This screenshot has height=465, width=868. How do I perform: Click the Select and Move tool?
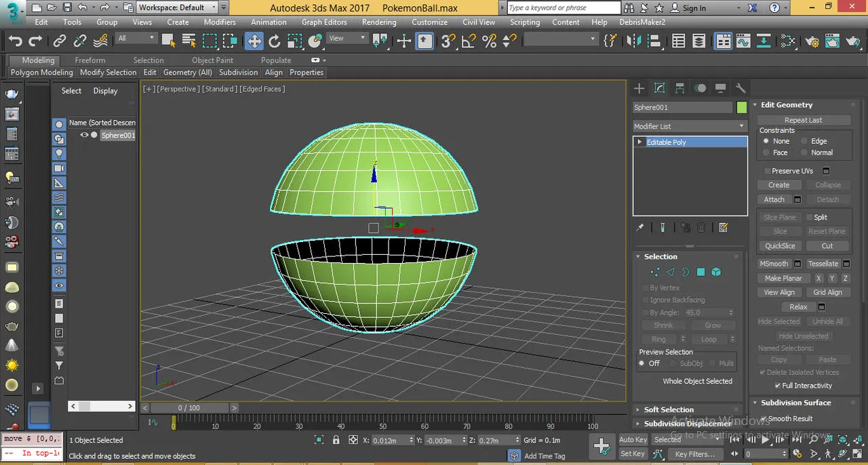tap(254, 41)
